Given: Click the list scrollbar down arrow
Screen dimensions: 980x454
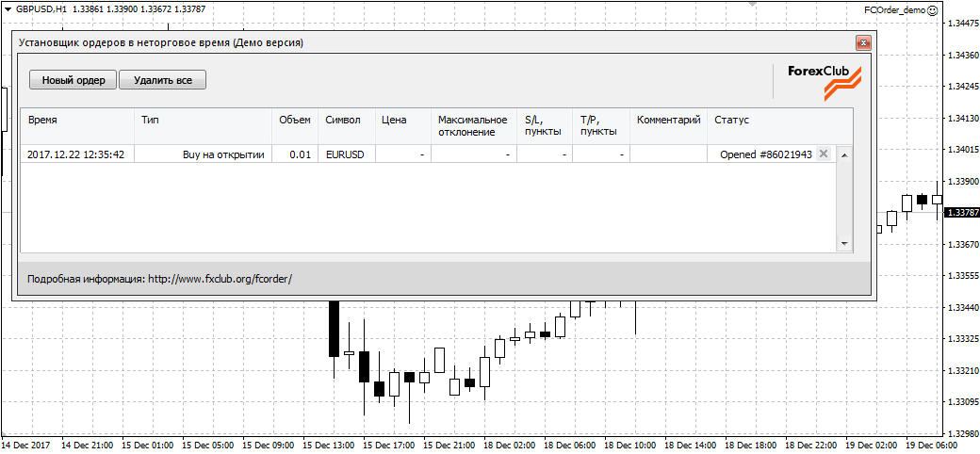Looking at the screenshot, I should point(843,244).
